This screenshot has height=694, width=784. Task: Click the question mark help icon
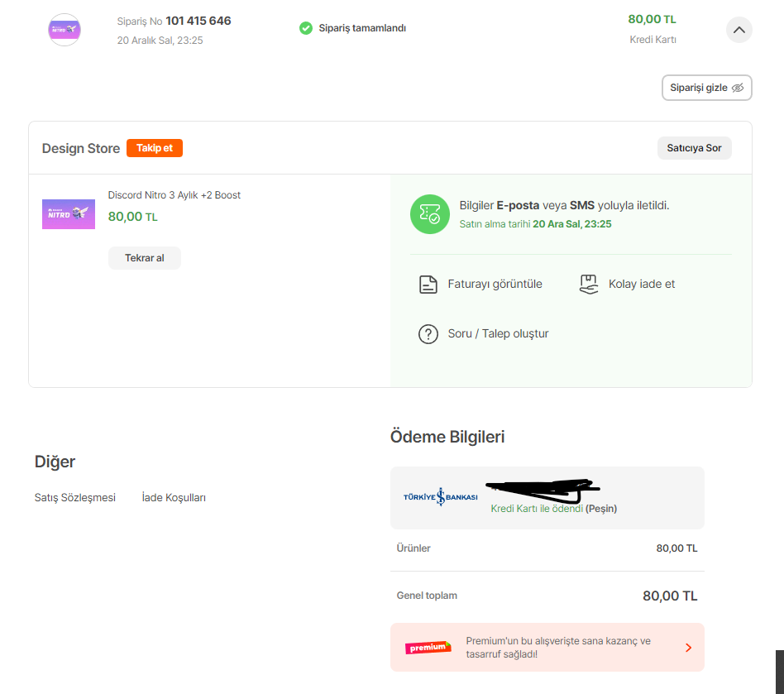pyautogui.click(x=428, y=334)
